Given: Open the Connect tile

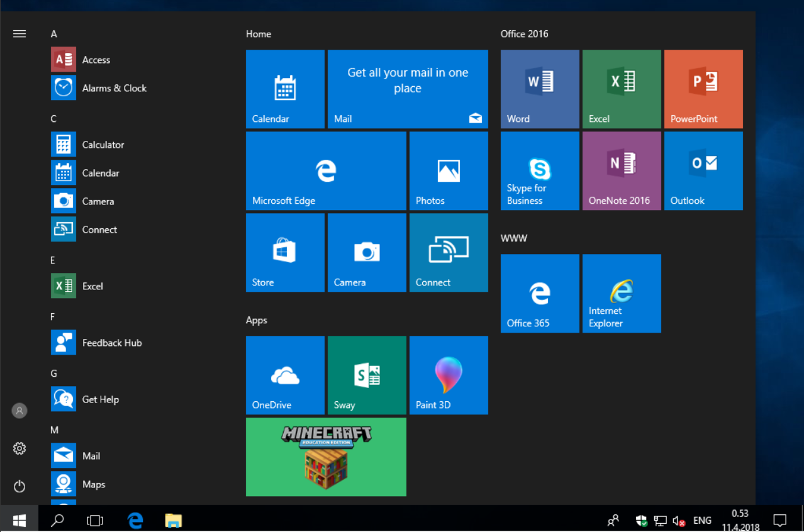Looking at the screenshot, I should click(x=449, y=253).
